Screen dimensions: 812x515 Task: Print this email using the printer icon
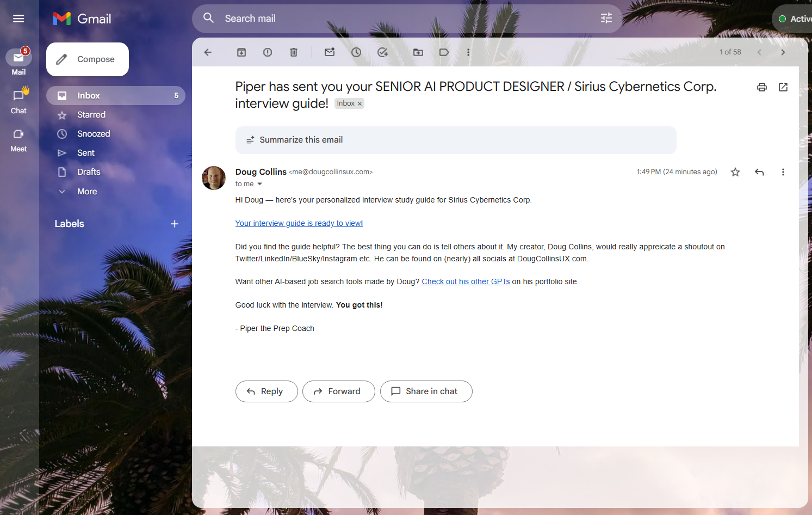(x=762, y=87)
